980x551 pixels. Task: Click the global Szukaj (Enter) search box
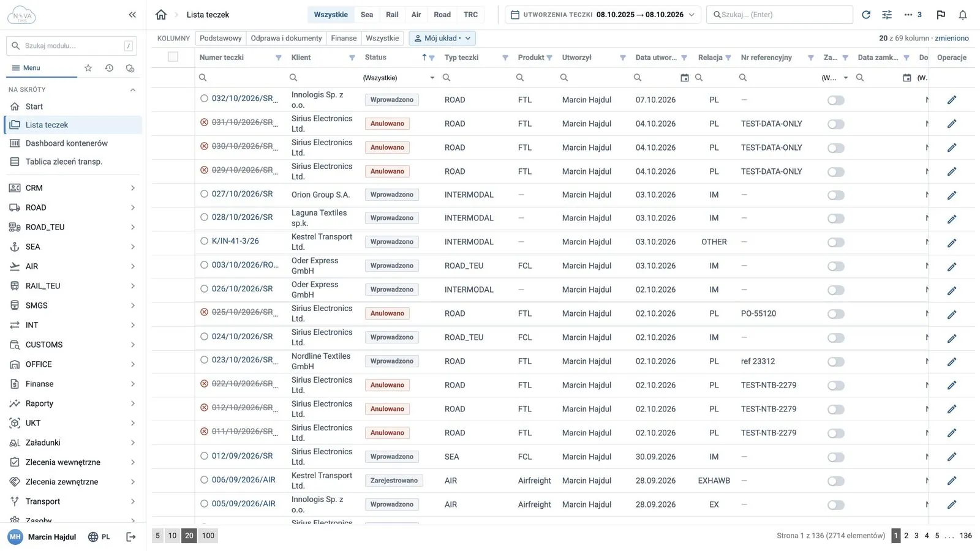[779, 15]
